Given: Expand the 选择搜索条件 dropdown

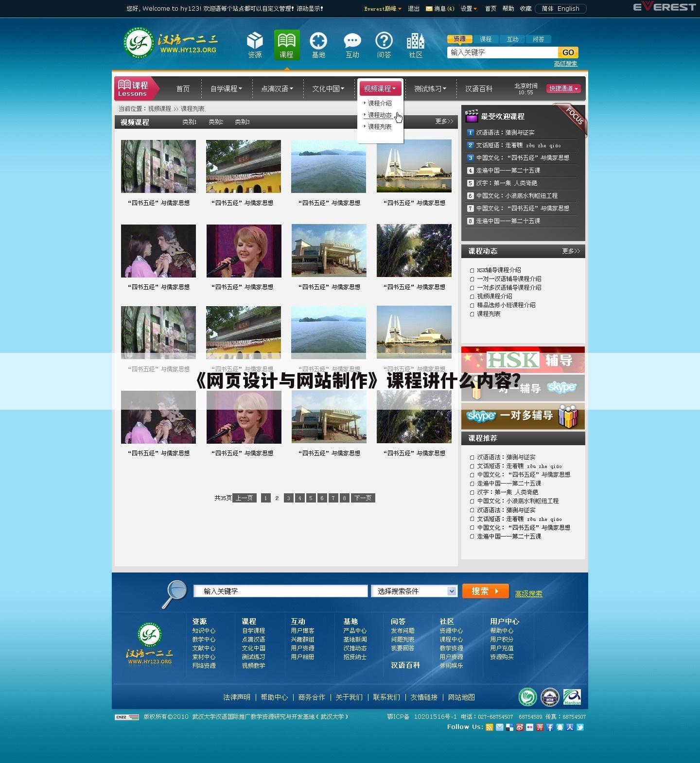Looking at the screenshot, I should [x=452, y=591].
